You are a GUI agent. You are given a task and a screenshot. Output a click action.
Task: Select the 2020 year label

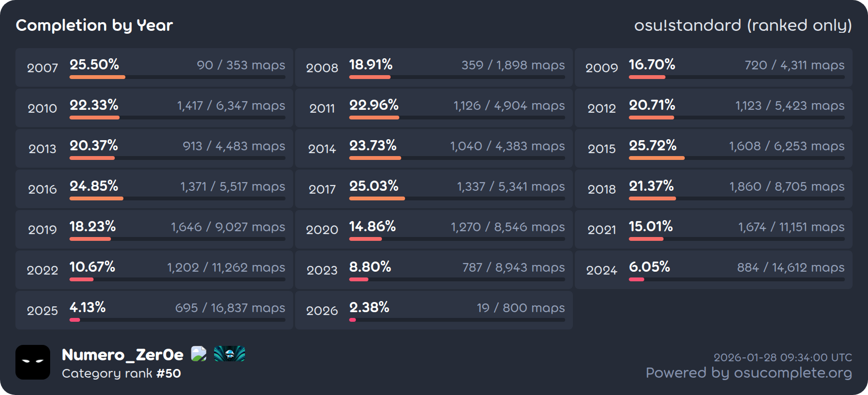322,230
